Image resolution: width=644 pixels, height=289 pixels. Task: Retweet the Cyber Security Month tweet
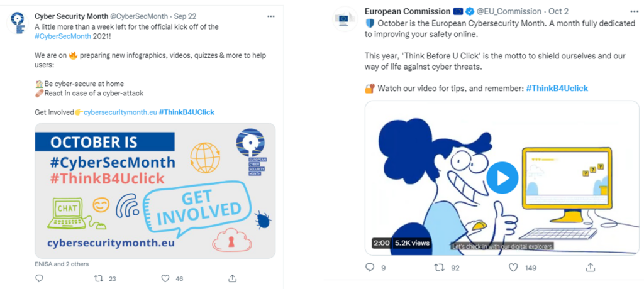99,279
